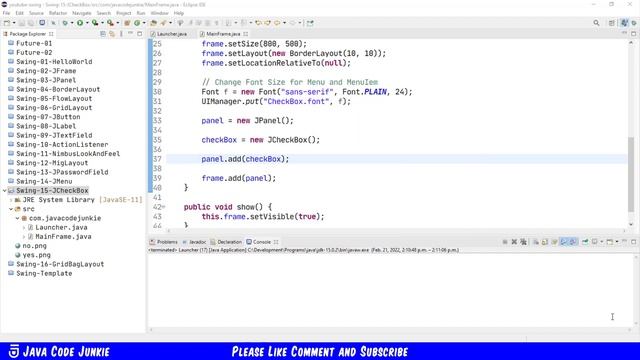Click inside the empty Console output area
This screenshot has height=360, width=640.
click(x=390, y=290)
